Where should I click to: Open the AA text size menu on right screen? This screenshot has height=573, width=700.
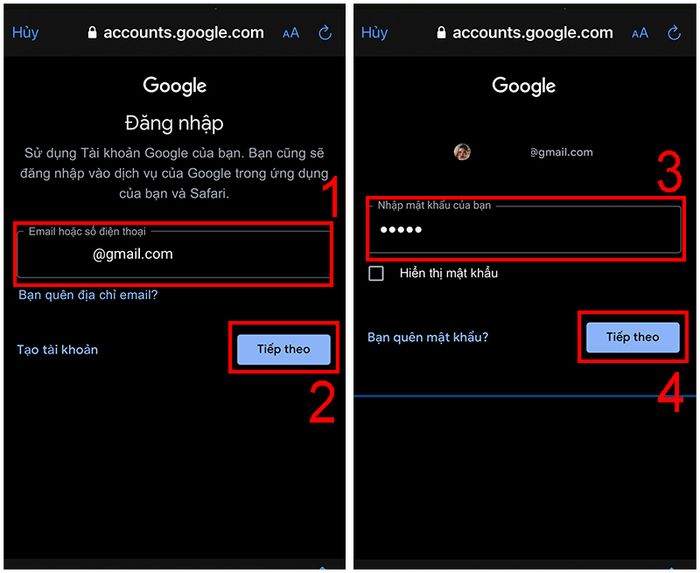[640, 33]
